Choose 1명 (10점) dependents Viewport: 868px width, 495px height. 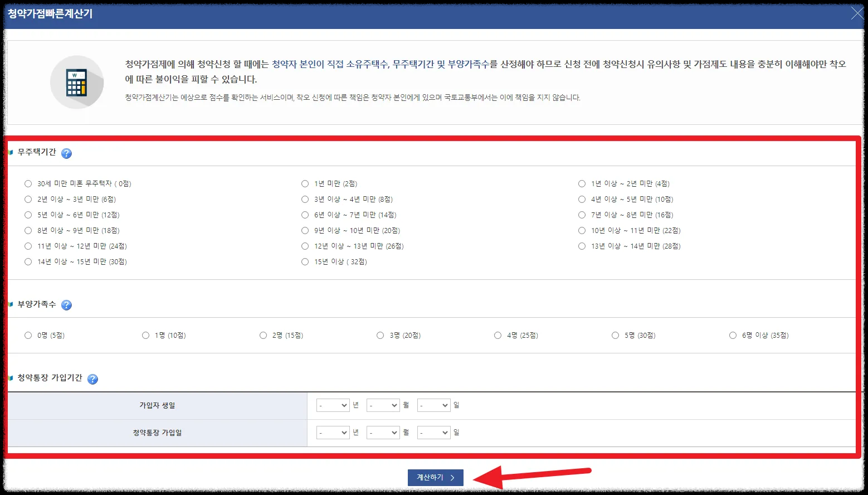click(x=145, y=335)
